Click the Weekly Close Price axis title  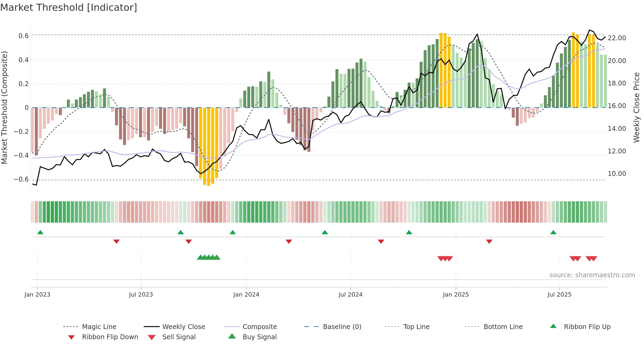point(636,107)
